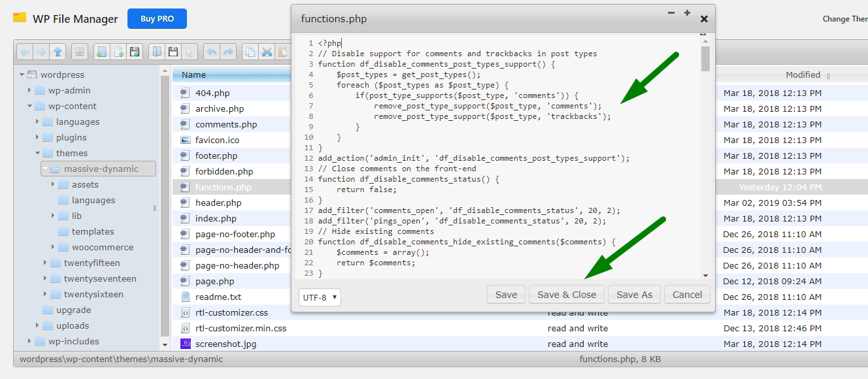The width and height of the screenshot is (868, 379).
Task: Expand the twentyfifteen theme folder
Action: click(45, 263)
